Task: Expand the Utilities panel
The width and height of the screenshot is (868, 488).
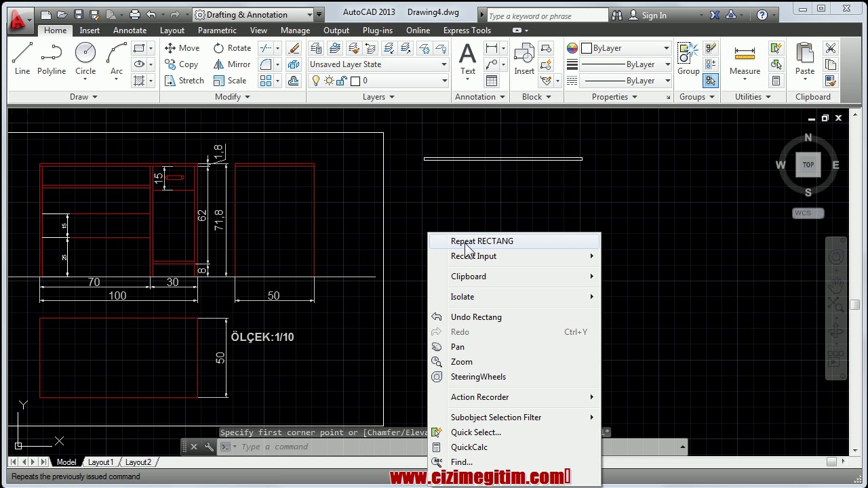Action: click(x=753, y=97)
